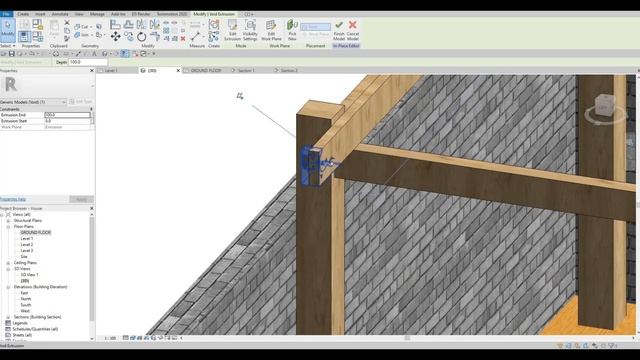The height and width of the screenshot is (360, 640).
Task: Open the Add-Ins ribbon tab
Action: (x=118, y=14)
